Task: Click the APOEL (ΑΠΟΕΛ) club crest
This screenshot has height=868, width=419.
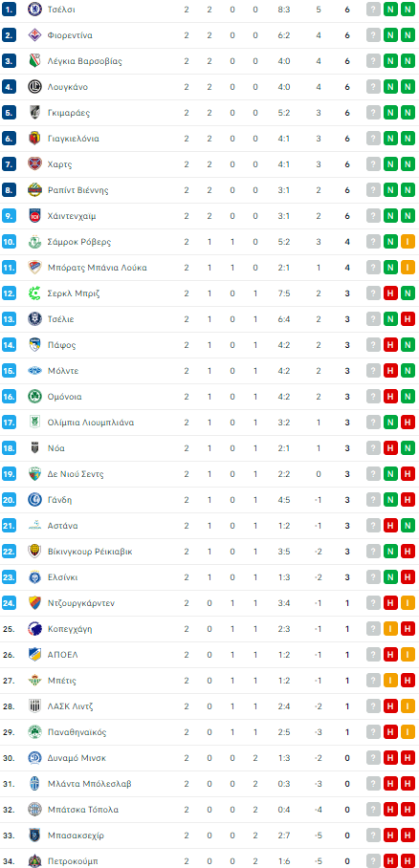Action: click(x=34, y=654)
